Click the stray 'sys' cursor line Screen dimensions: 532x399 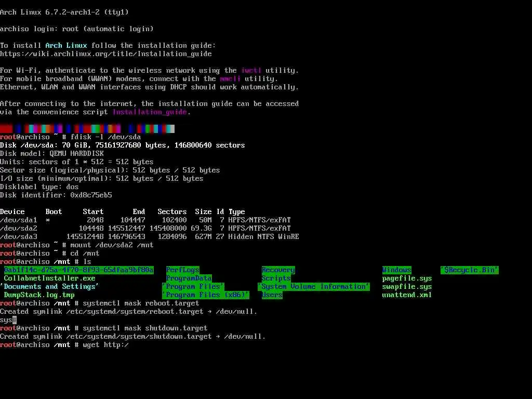[8, 320]
